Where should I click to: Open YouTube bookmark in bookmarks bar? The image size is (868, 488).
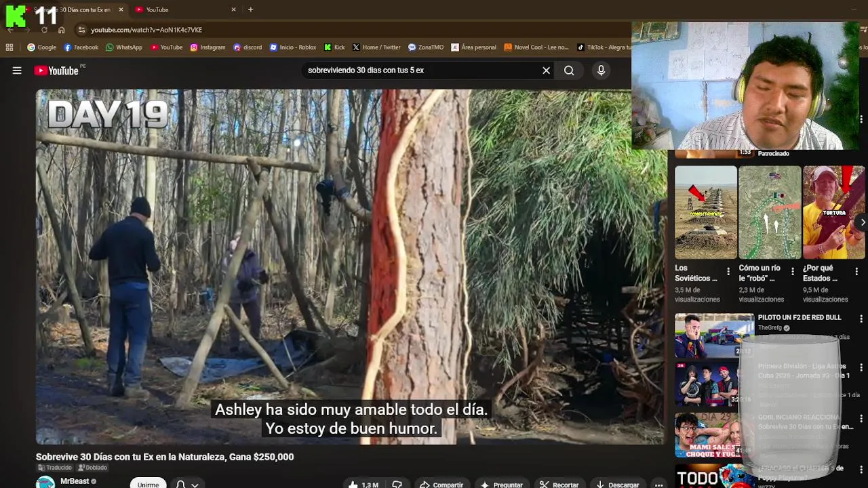[167, 47]
